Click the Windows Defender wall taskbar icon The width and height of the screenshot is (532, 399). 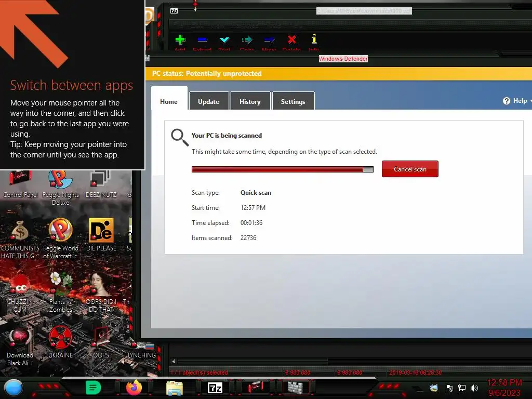pos(296,388)
